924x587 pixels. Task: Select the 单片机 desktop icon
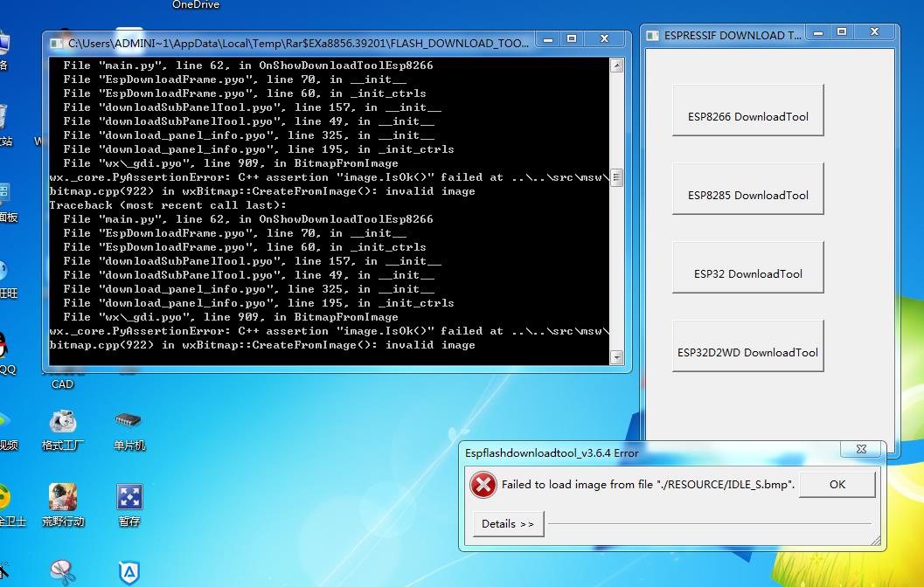[129, 431]
